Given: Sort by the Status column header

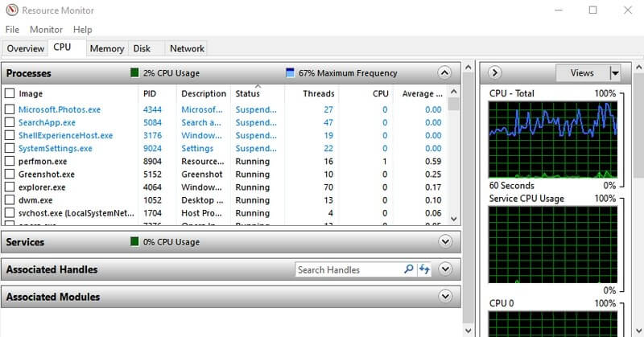Looking at the screenshot, I should [x=248, y=93].
